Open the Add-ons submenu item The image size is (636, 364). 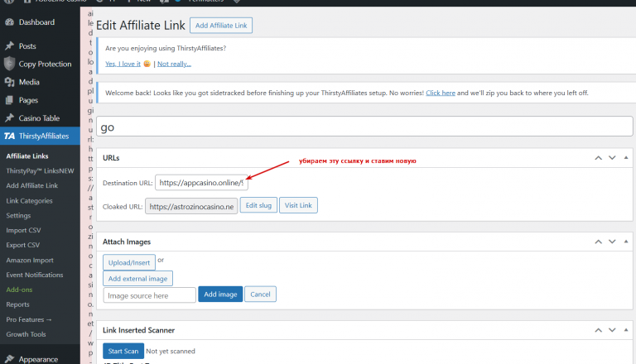[x=19, y=290]
